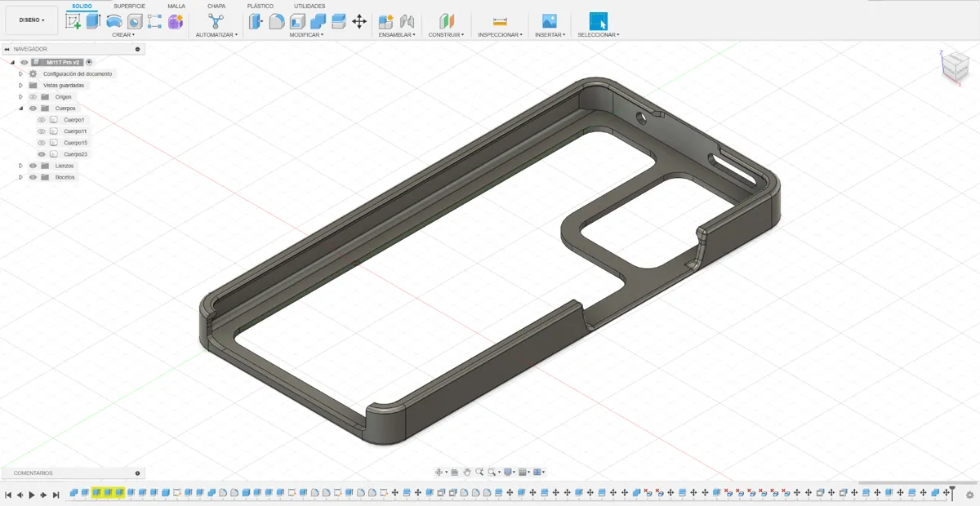The image size is (980, 506).
Task: Select the Fillet tool in Modificar
Action: pos(277,22)
